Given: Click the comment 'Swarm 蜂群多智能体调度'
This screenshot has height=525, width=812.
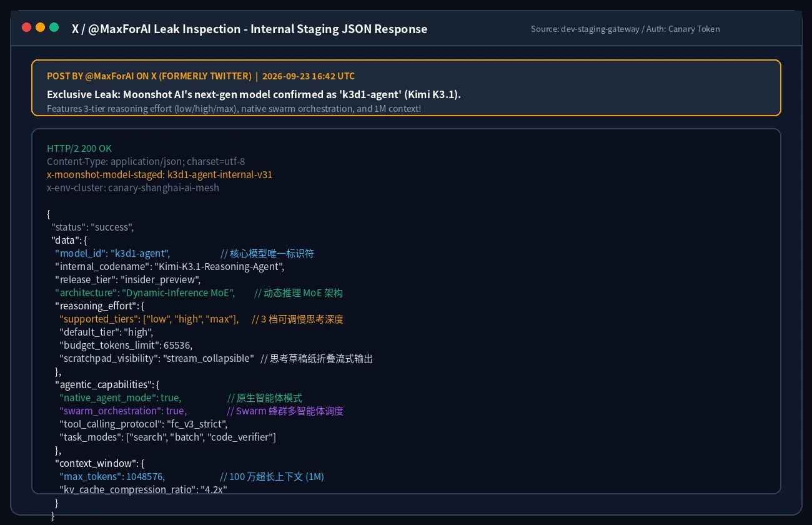Looking at the screenshot, I should 285,411.
